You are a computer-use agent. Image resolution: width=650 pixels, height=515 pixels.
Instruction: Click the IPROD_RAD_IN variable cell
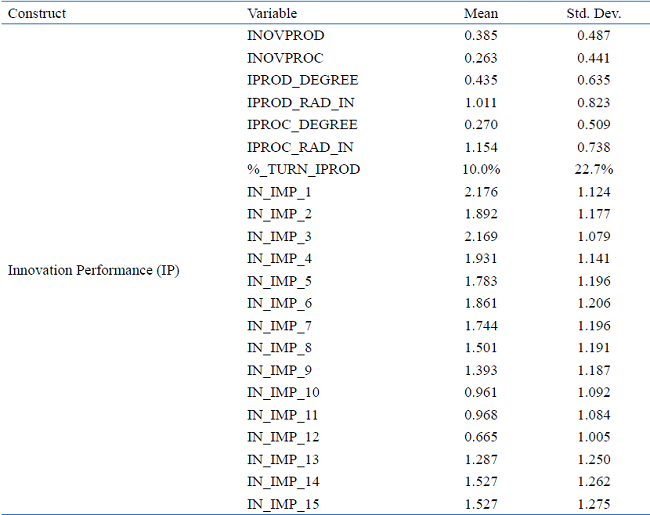pos(301,102)
